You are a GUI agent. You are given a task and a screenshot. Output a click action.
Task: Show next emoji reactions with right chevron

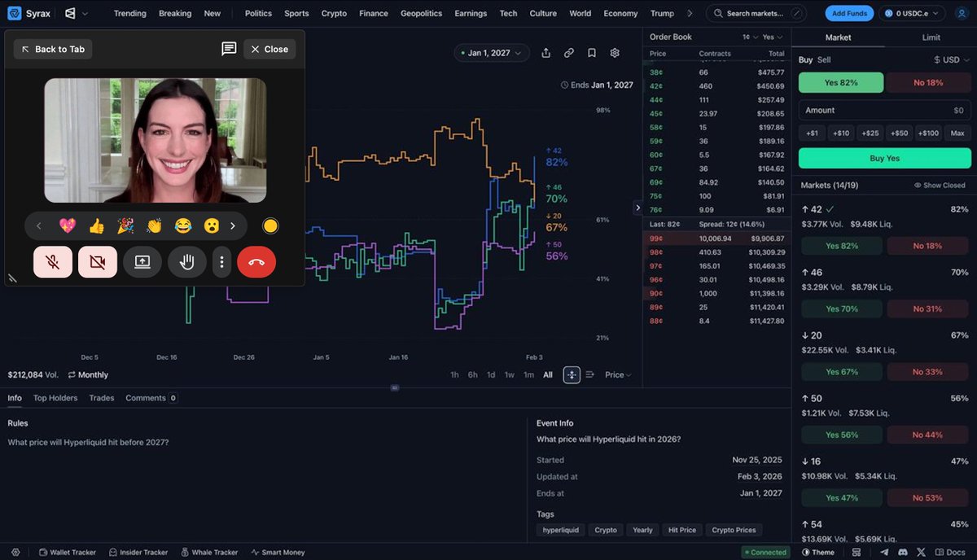pos(233,225)
